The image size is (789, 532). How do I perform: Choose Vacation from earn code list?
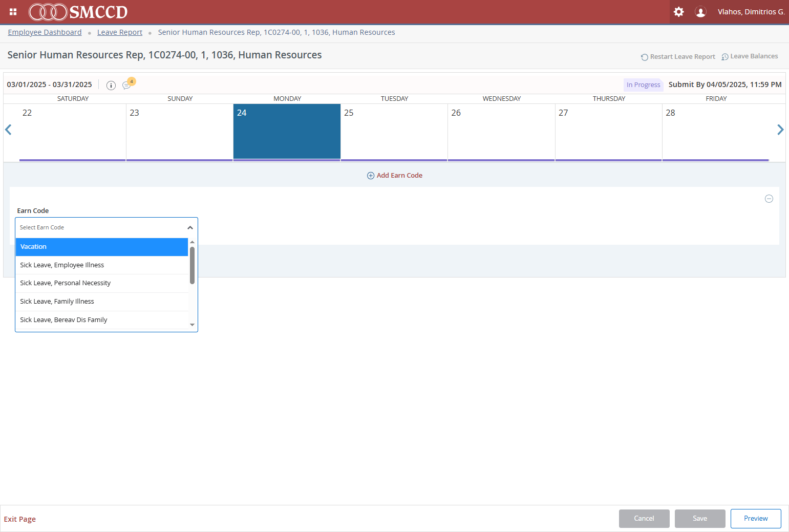[x=102, y=247]
